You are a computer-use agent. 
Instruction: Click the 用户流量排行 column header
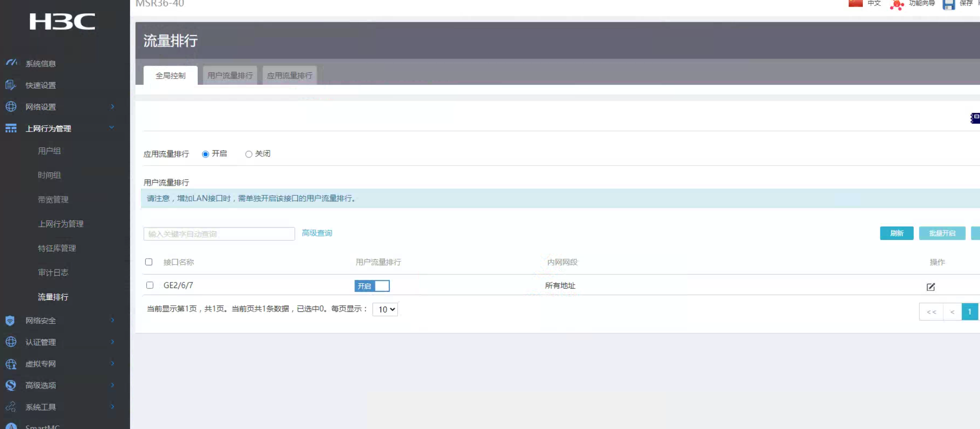point(378,262)
